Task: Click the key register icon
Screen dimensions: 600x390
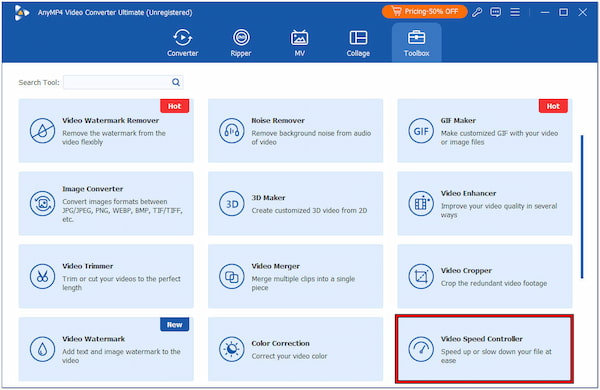Action: 477,12
